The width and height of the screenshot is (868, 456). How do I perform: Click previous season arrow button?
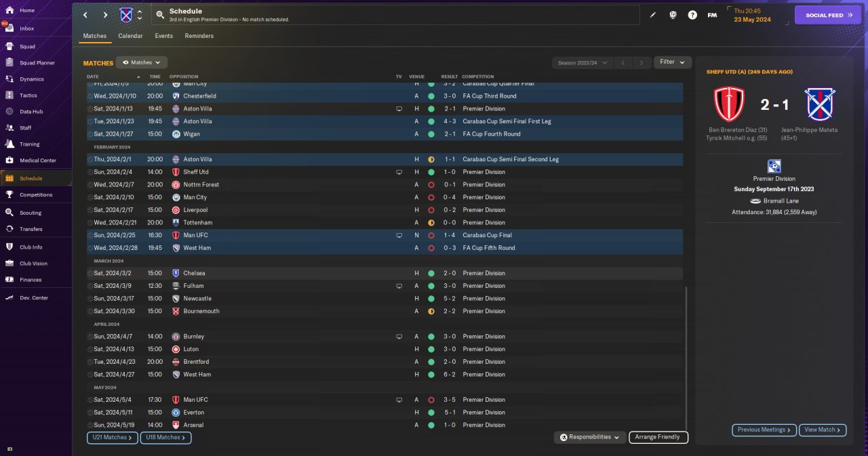point(623,62)
